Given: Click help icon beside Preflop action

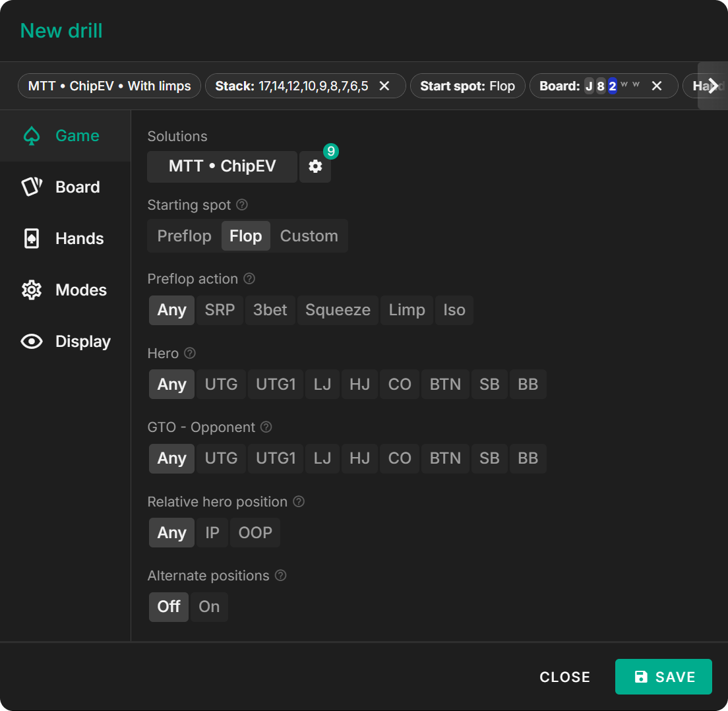Looking at the screenshot, I should pos(249,278).
